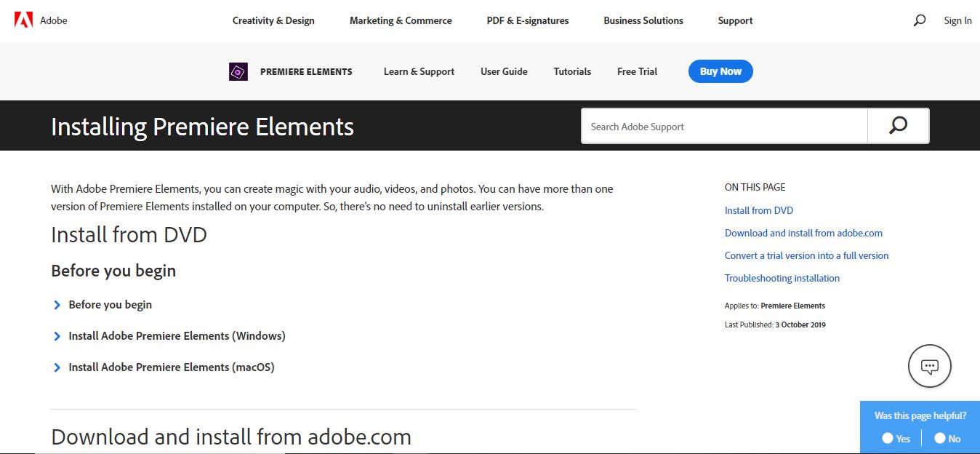980x454 pixels.
Task: Switch to the Tutorials tab
Action: pyautogui.click(x=571, y=71)
